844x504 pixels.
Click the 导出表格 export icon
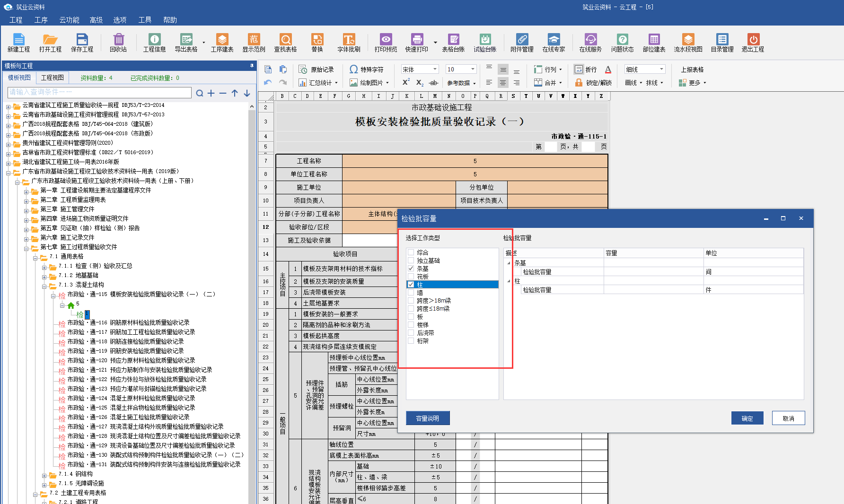coord(186,43)
